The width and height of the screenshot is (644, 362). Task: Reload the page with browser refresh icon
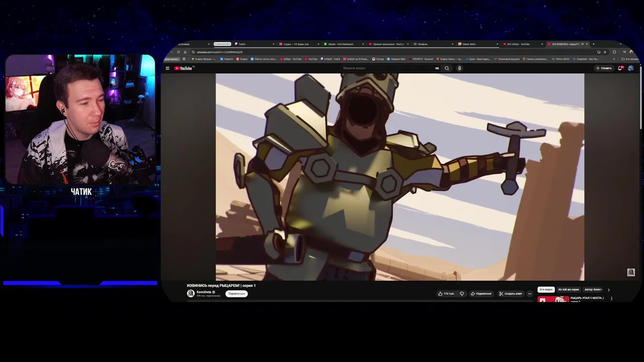[x=178, y=52]
